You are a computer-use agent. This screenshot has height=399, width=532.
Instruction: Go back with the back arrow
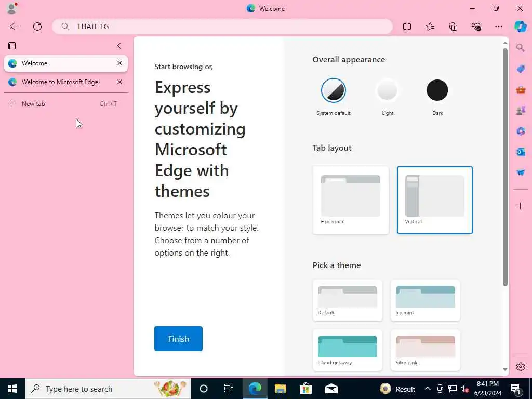(x=14, y=26)
